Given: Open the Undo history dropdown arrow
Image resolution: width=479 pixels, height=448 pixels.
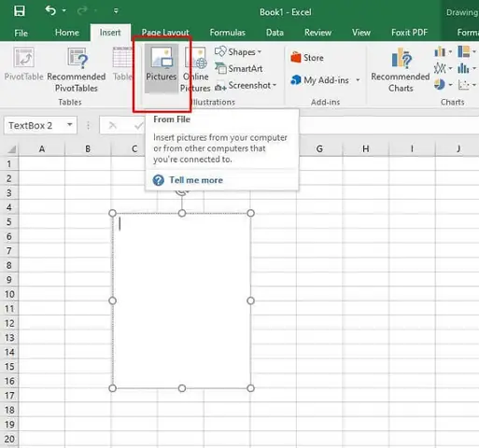Looking at the screenshot, I should (x=63, y=10).
